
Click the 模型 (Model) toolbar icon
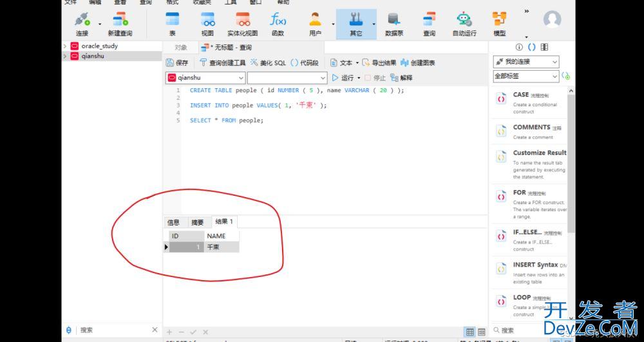pos(500,24)
